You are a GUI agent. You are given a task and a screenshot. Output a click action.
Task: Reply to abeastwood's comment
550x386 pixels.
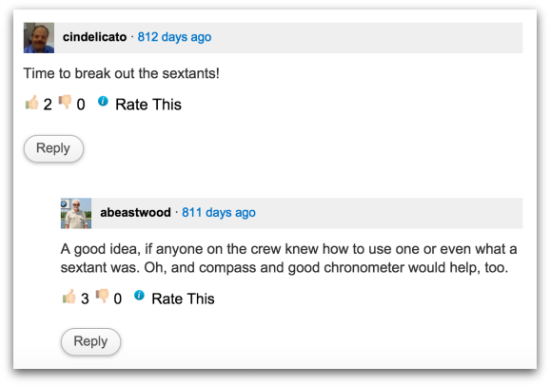pyautogui.click(x=91, y=341)
